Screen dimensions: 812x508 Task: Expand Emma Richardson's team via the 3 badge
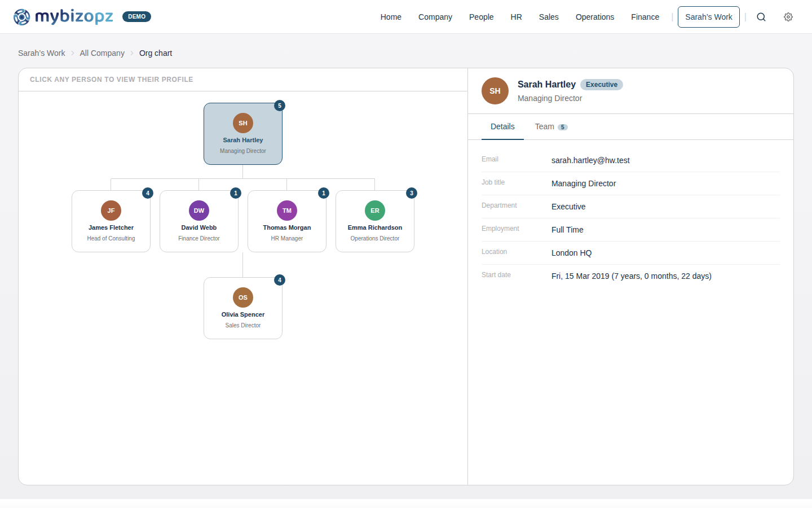click(x=411, y=193)
